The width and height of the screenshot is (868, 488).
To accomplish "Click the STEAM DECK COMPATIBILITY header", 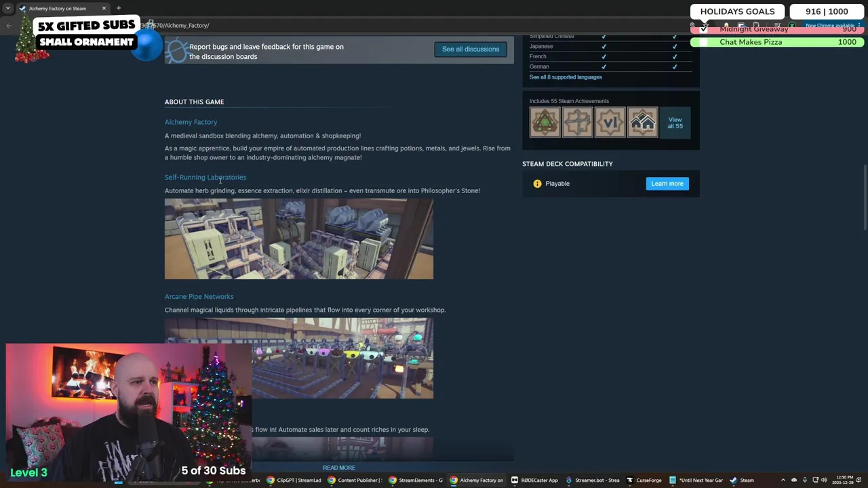I will click(x=568, y=164).
